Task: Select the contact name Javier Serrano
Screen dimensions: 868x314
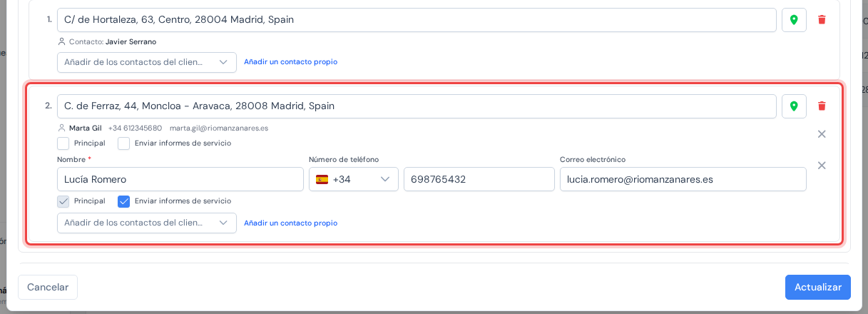Action: pos(131,42)
